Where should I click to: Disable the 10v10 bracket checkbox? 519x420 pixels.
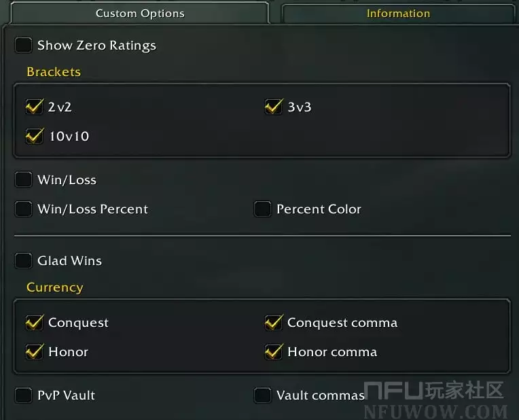click(34, 136)
